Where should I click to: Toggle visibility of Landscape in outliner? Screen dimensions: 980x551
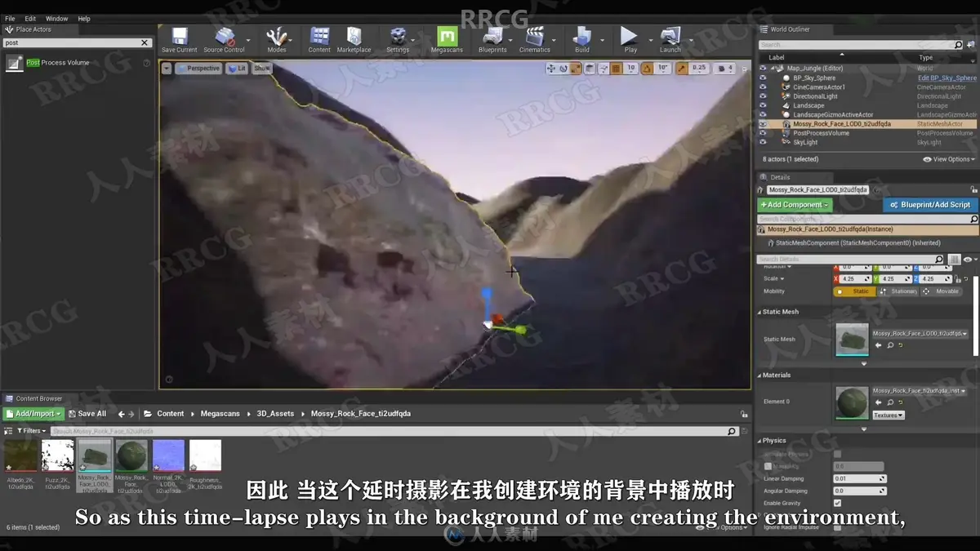coord(763,105)
